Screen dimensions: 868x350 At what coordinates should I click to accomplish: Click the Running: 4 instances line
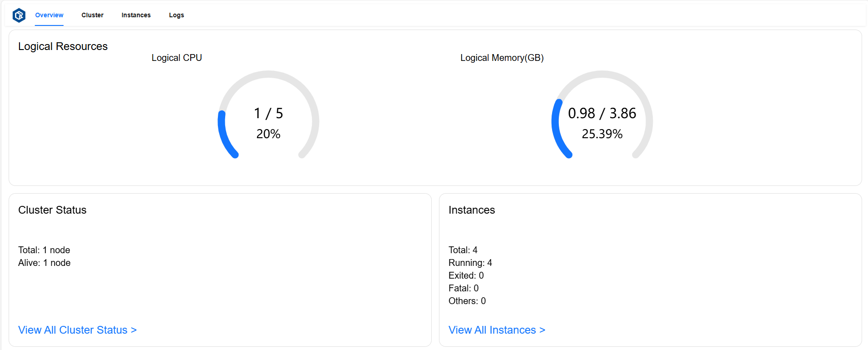(470, 263)
